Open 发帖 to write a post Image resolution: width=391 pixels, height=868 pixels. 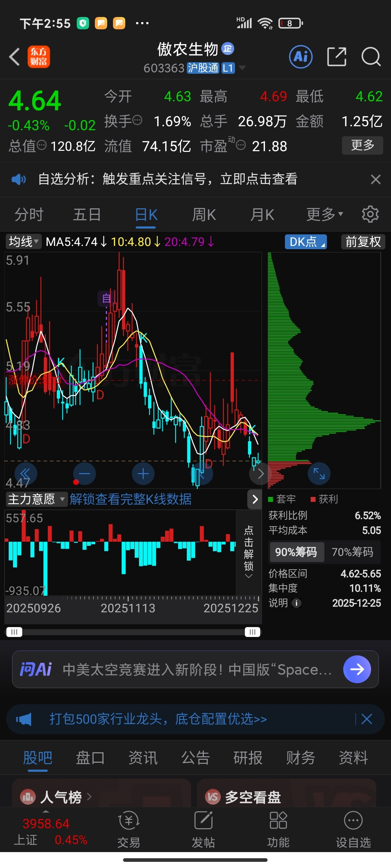point(203,829)
